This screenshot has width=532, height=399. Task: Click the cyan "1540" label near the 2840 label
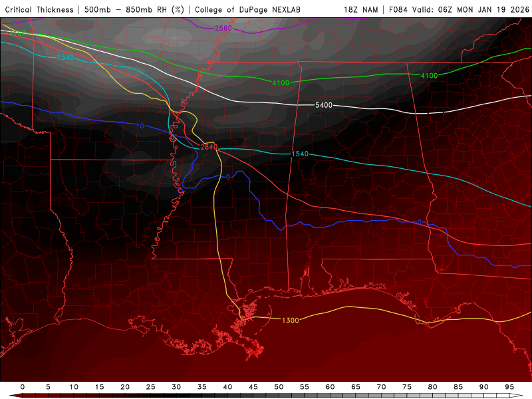click(300, 154)
